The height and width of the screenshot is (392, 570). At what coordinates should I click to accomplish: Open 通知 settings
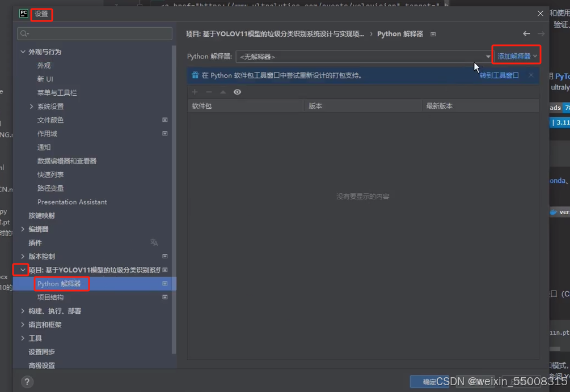[44, 147]
